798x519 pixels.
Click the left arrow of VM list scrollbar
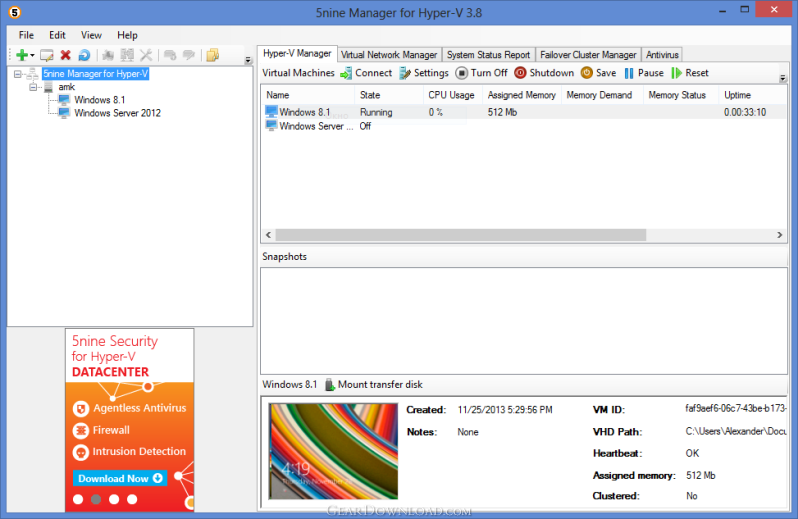(268, 235)
